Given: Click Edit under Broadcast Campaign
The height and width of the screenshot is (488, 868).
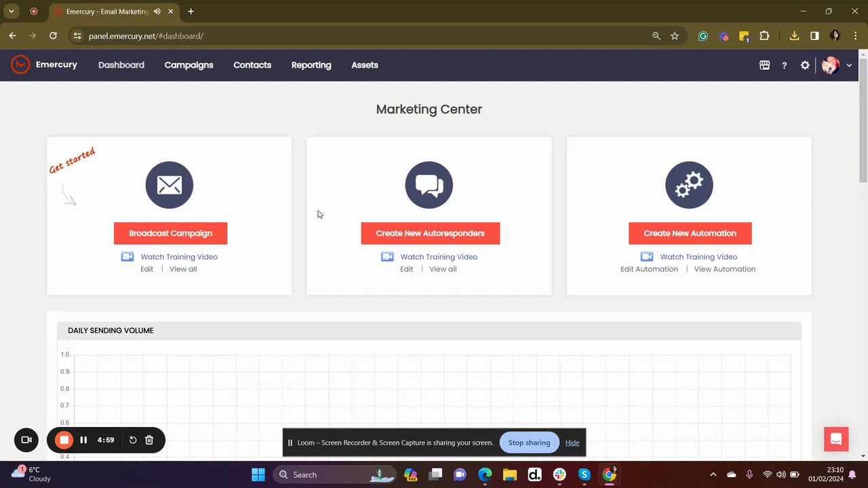Looking at the screenshot, I should (146, 269).
